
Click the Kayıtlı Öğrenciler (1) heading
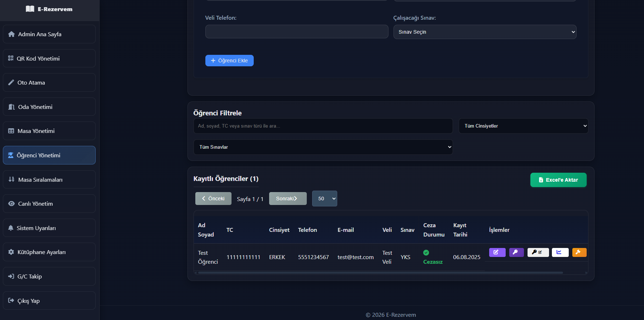(226, 178)
